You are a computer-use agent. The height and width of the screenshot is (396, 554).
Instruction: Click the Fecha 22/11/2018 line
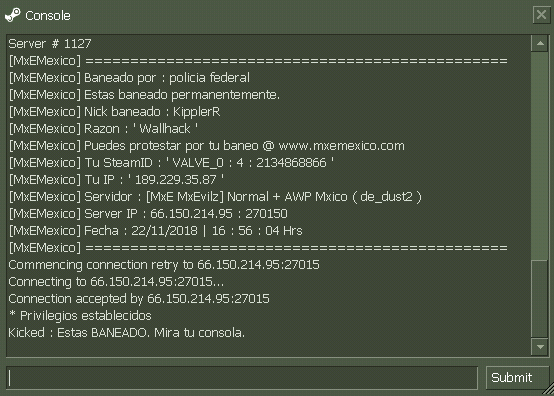[x=155, y=230]
